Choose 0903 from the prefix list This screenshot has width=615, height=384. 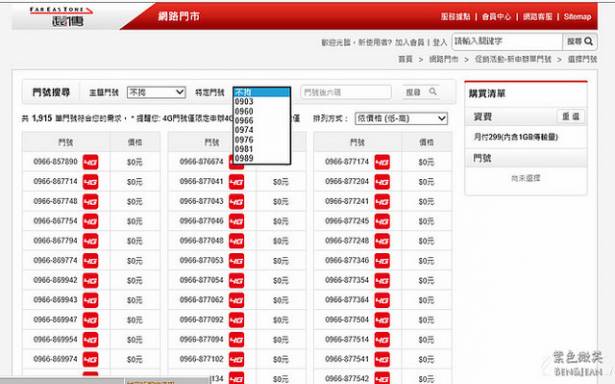click(262, 102)
